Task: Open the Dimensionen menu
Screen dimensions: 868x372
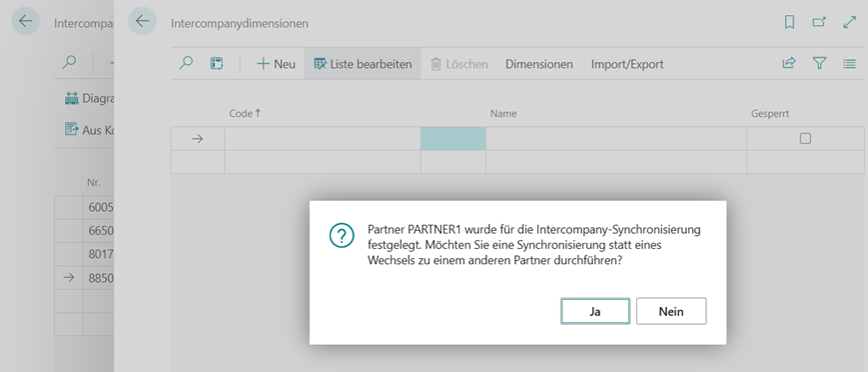Action: pos(539,64)
